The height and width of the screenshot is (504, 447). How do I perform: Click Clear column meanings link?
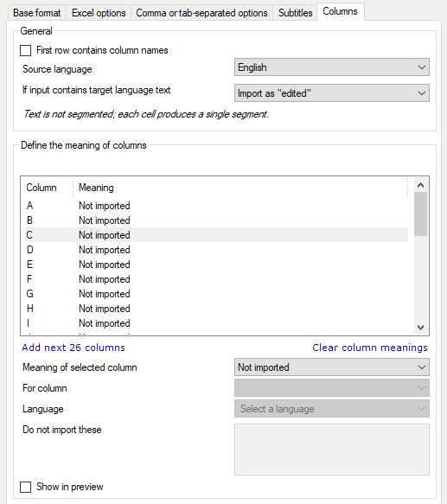(x=370, y=348)
